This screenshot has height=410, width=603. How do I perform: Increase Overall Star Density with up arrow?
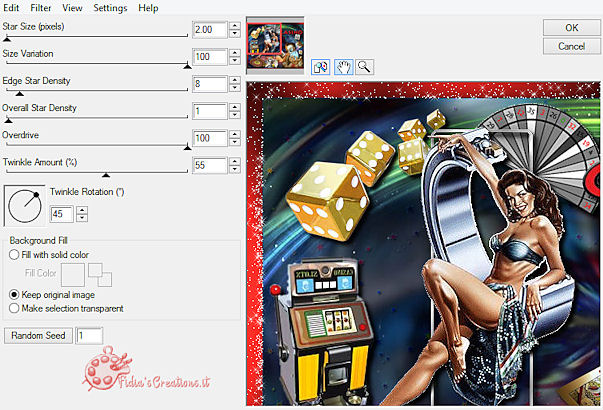pos(235,107)
